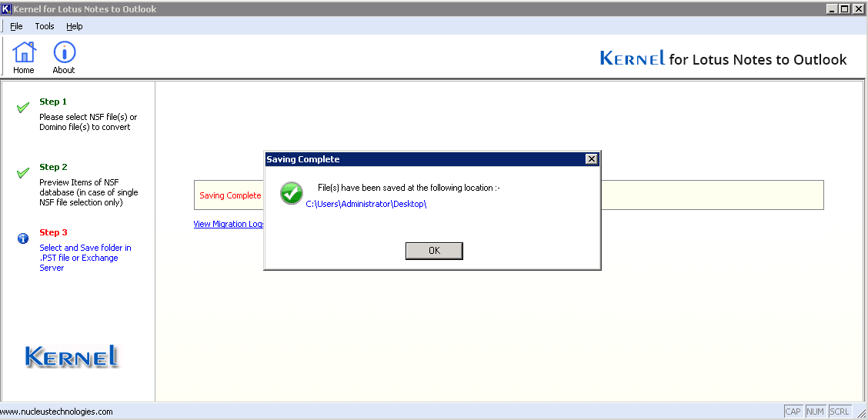This screenshot has width=868, height=420.
Task: Click the Home toolbar icon
Action: 24,52
